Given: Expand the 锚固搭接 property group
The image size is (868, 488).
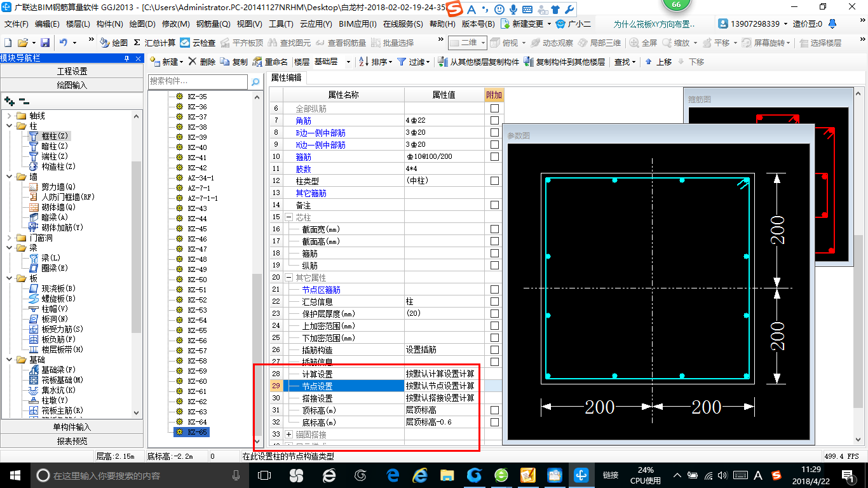Looking at the screenshot, I should [288, 434].
